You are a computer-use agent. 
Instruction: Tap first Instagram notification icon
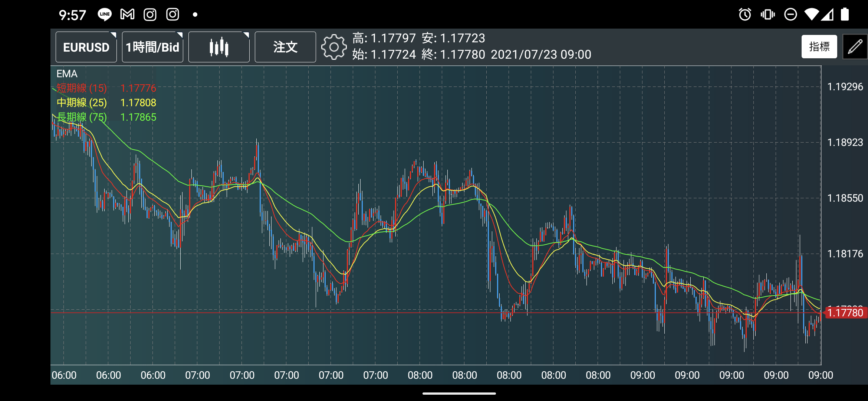coord(150,14)
